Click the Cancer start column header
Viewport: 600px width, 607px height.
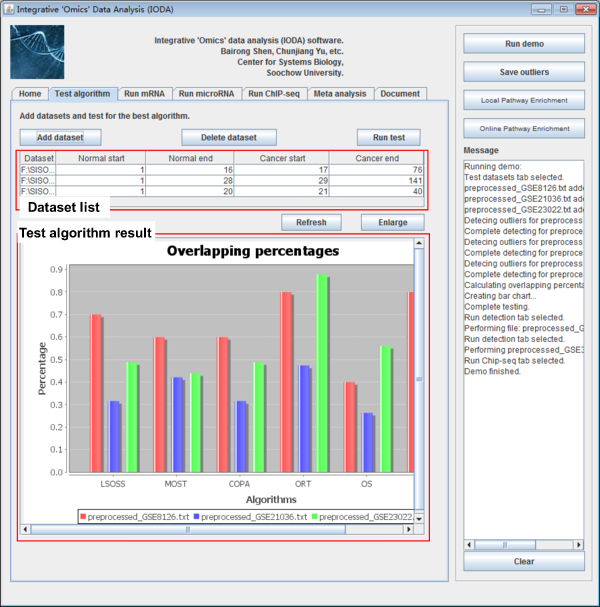(x=282, y=158)
